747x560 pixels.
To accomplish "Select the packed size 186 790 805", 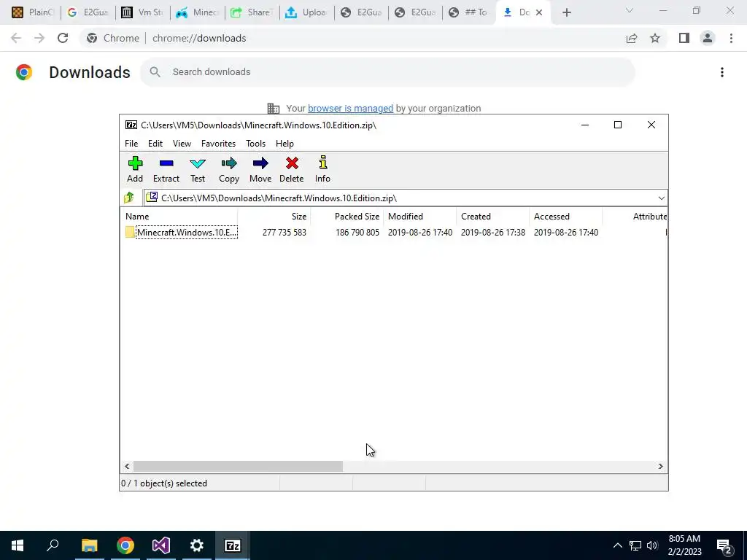I will click(x=357, y=233).
